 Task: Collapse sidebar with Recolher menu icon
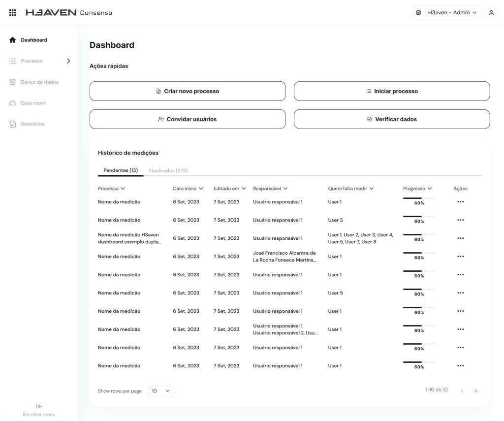pyautogui.click(x=39, y=406)
